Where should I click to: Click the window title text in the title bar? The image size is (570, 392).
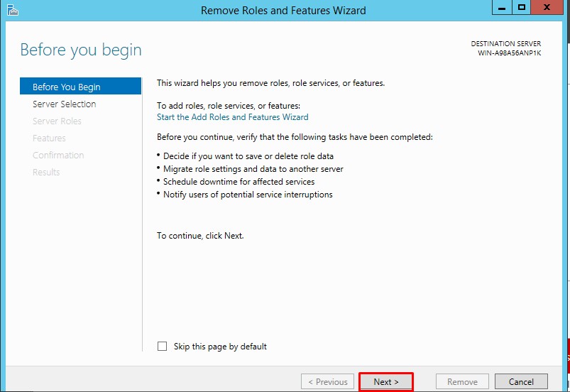pyautogui.click(x=283, y=10)
